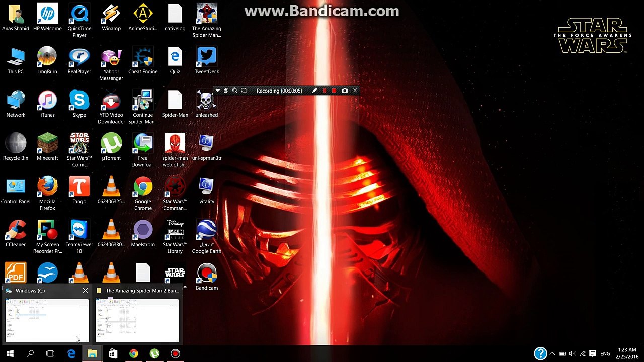The image size is (644, 362).
Task: Select the Mozilla Firefox desktop icon
Action: coord(47,194)
